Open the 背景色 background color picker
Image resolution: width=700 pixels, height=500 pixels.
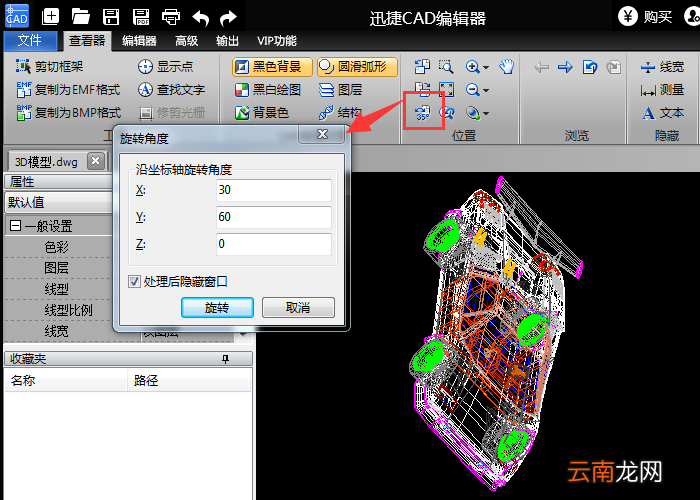(262, 112)
